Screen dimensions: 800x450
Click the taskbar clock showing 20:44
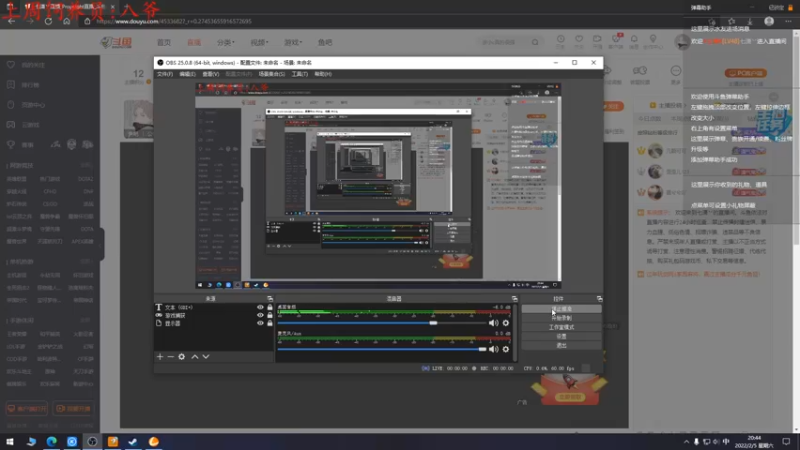[754, 441]
